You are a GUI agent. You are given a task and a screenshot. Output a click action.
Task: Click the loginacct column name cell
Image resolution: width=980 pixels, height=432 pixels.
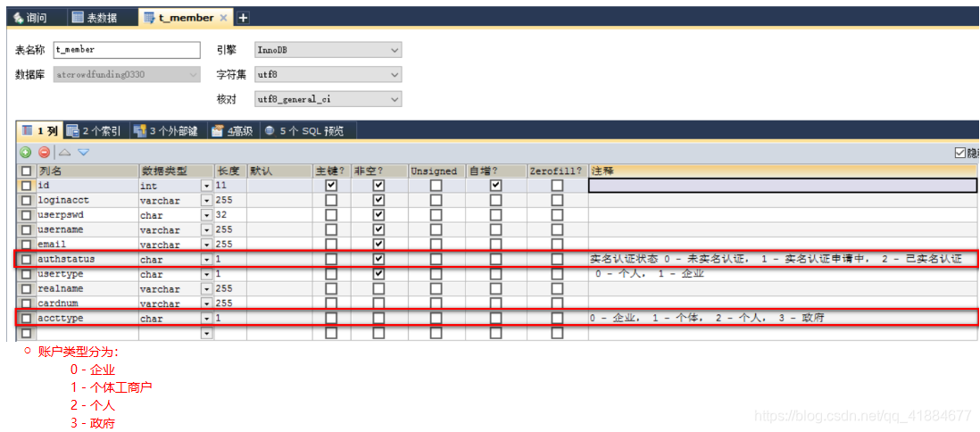tap(87, 200)
